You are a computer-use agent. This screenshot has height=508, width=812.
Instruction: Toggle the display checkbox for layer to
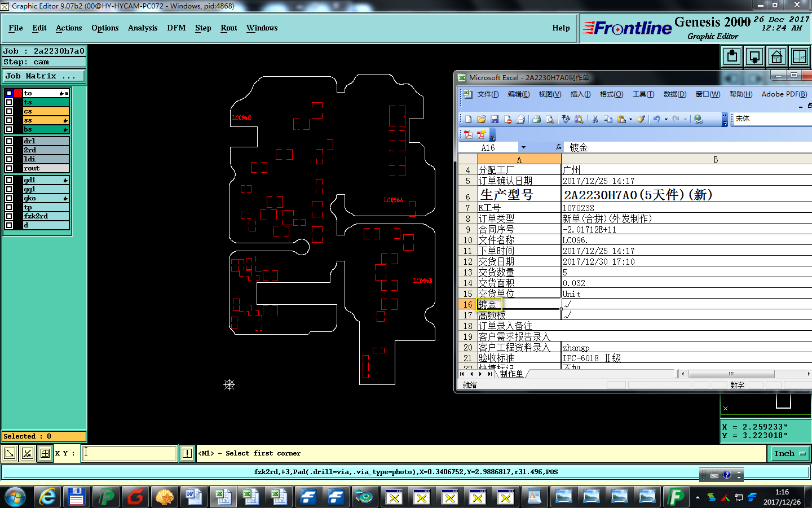(9, 93)
